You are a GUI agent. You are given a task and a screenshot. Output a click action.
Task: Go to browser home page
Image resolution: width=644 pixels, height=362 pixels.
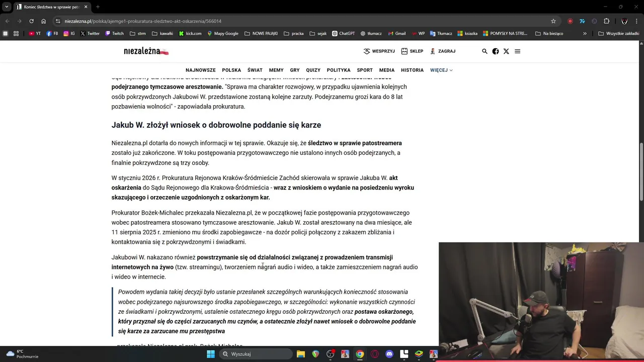point(43,21)
